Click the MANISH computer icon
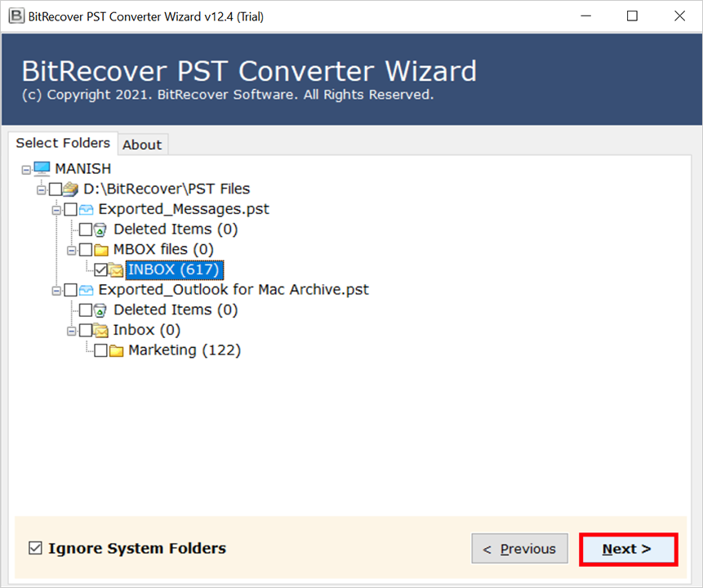Viewport: 703px width, 588px height. pos(42,169)
